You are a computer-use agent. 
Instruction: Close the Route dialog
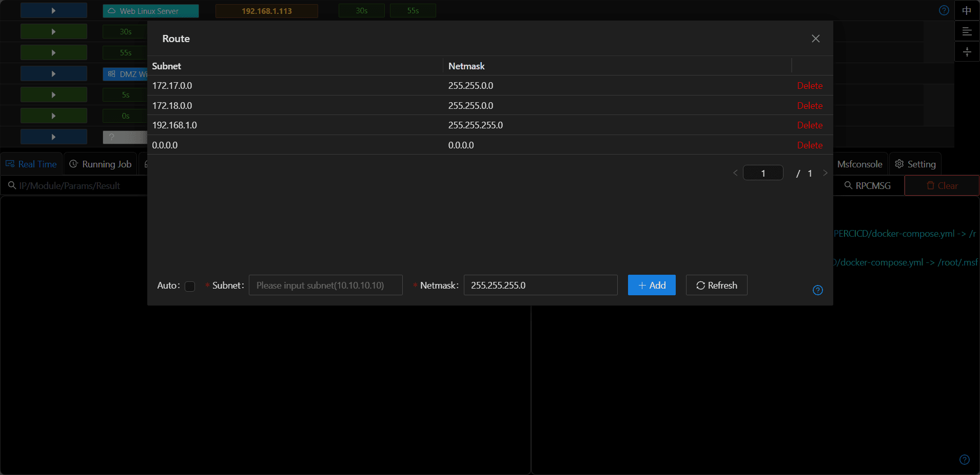815,39
